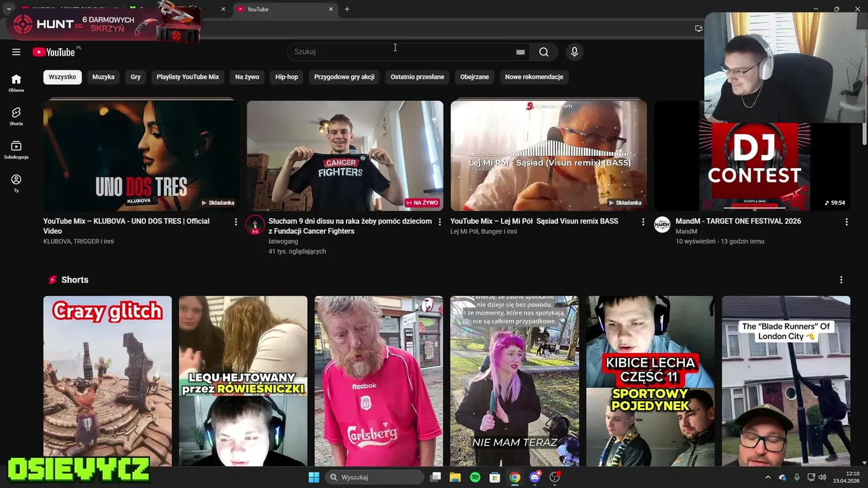Open the YouTube hamburger guide menu
868x488 pixels.
(16, 52)
